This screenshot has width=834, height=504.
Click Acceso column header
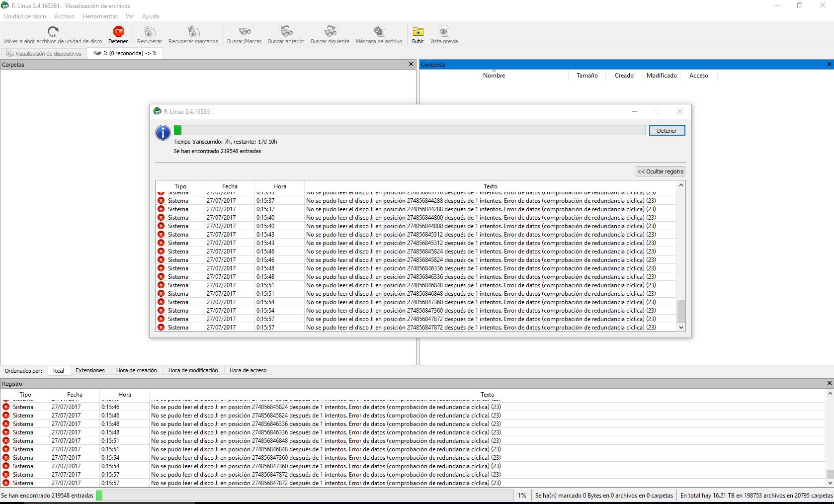coord(698,76)
